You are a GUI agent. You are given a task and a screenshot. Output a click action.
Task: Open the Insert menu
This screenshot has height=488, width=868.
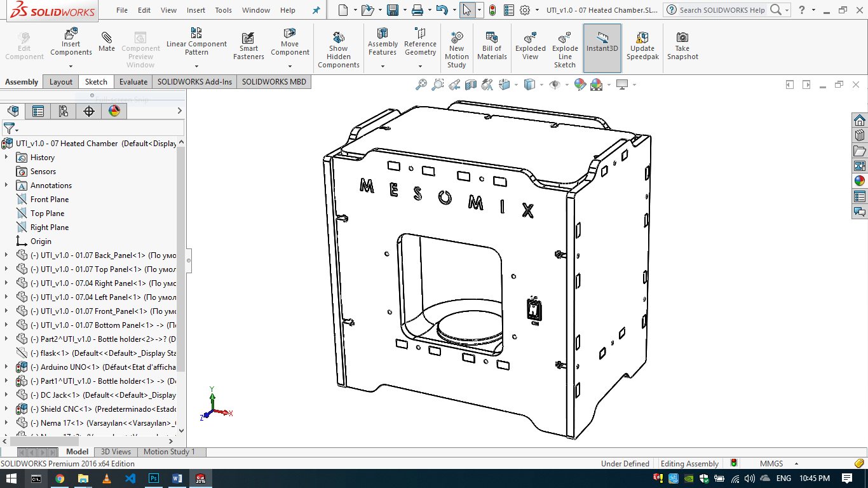pyautogui.click(x=196, y=10)
